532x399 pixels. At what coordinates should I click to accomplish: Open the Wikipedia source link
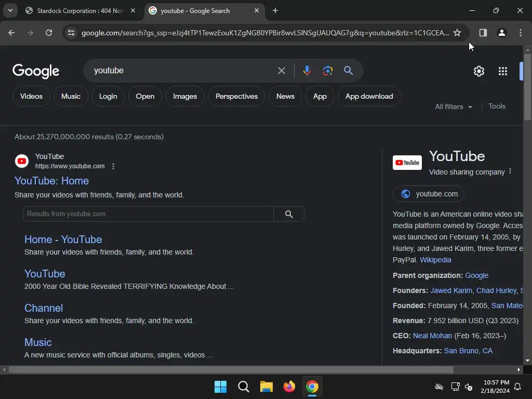point(435,260)
